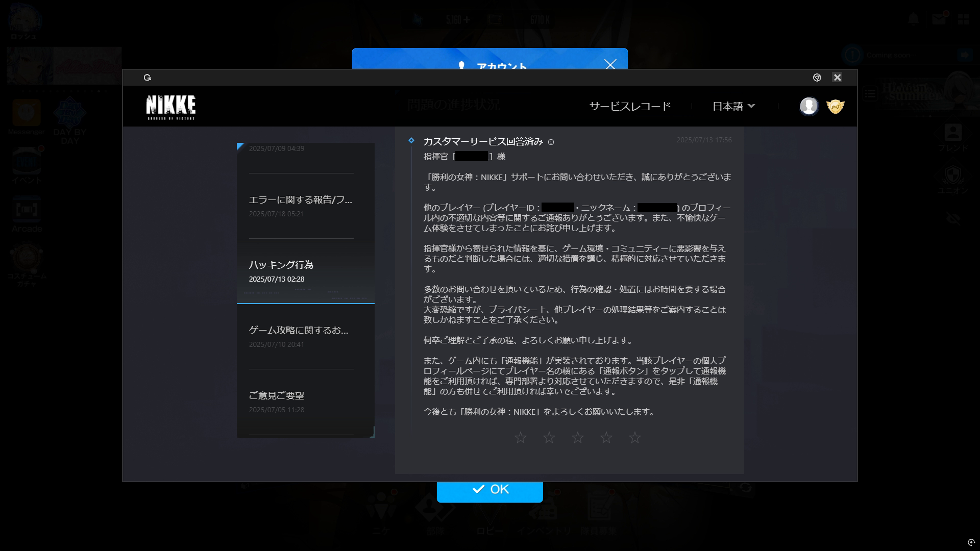Open the grid menu icon in game top bar
The width and height of the screenshot is (980, 551).
tap(963, 19)
